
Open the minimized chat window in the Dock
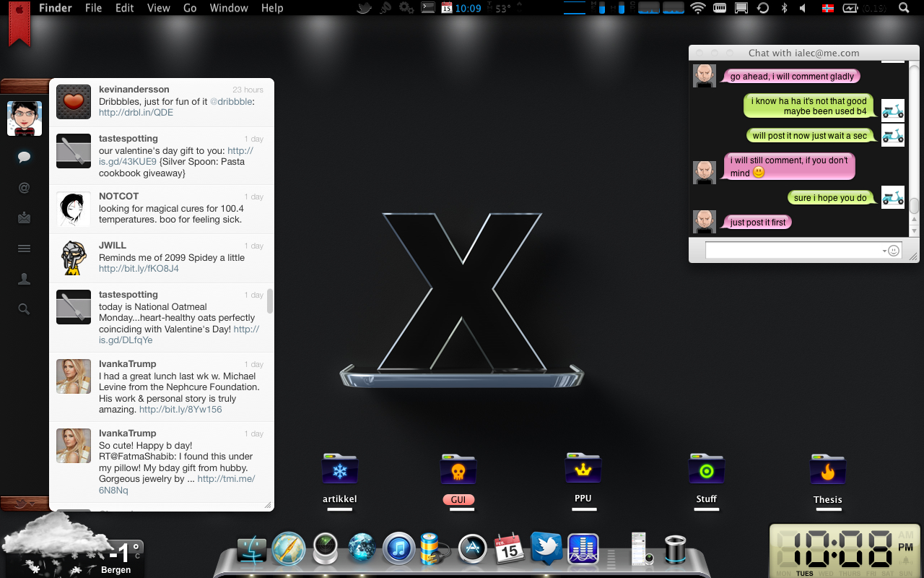pyautogui.click(x=641, y=549)
